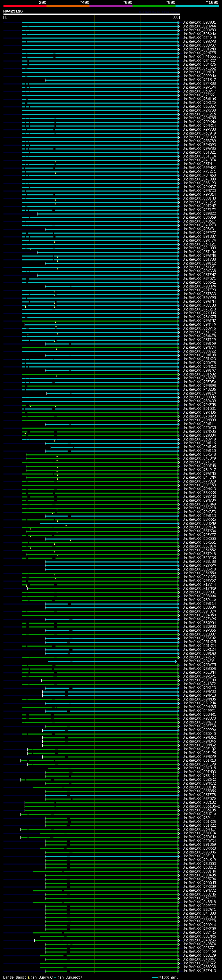
Task: Select hit UniRef100_A7P8C9
Action: 199,481
